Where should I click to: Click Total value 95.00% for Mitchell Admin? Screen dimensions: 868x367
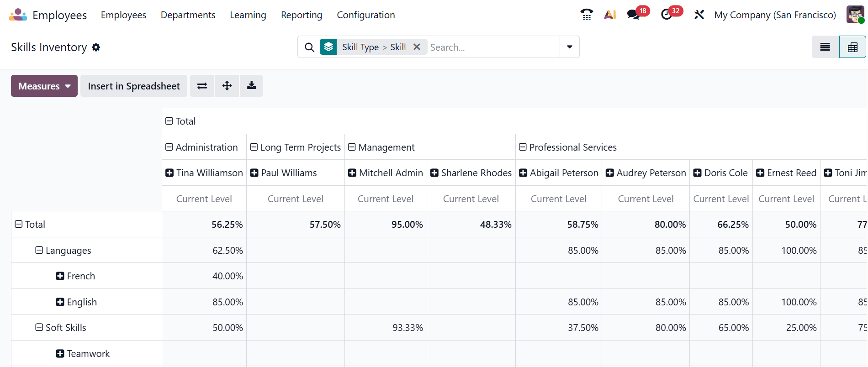[x=386, y=224]
